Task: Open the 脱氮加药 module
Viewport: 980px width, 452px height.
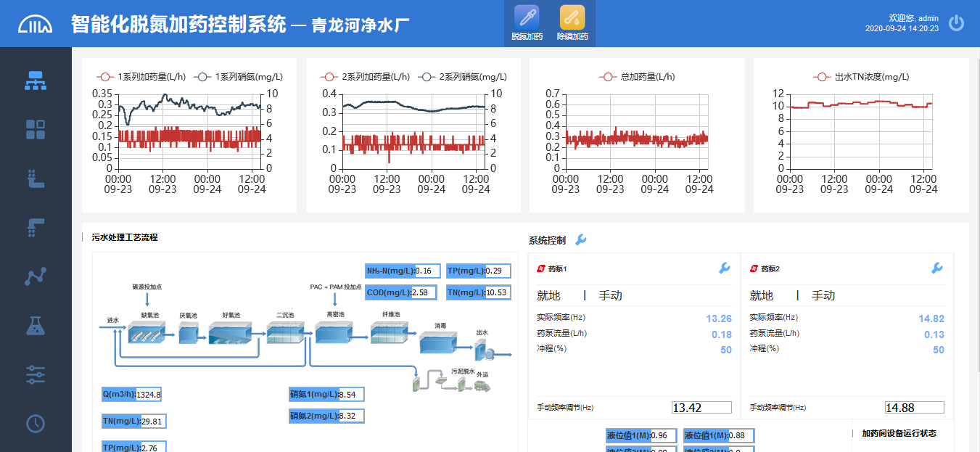Action: (527, 23)
